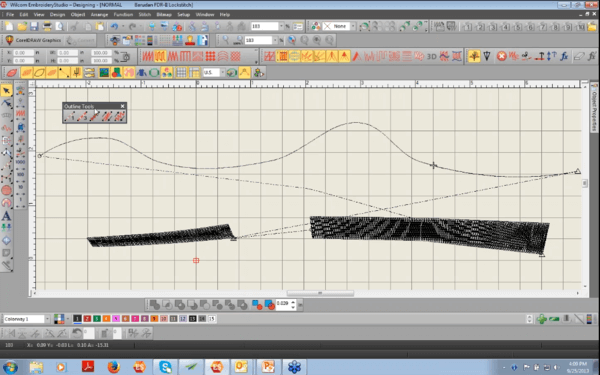The width and height of the screenshot is (600, 375).
Task: Print the design with printer icon
Action: point(47,26)
